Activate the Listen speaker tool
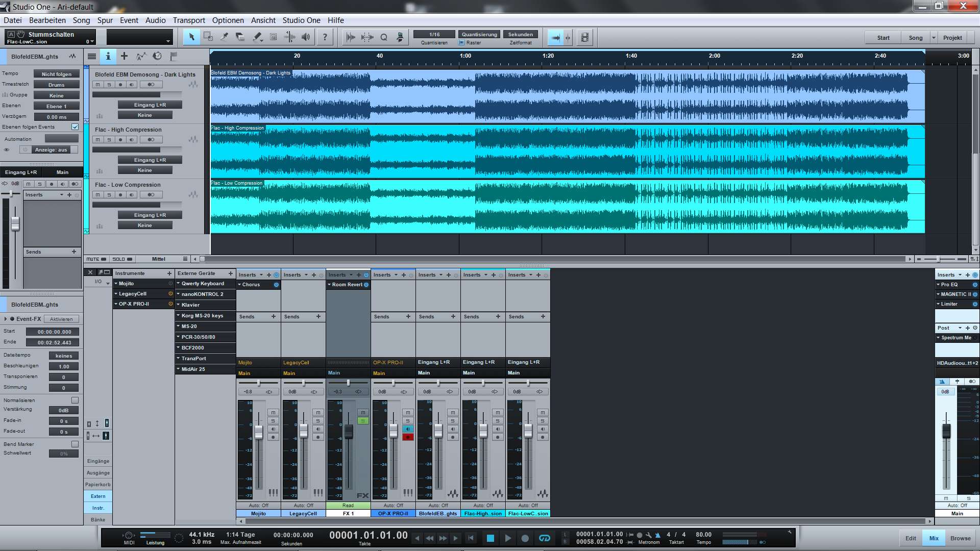The image size is (980, 551). coord(306,37)
